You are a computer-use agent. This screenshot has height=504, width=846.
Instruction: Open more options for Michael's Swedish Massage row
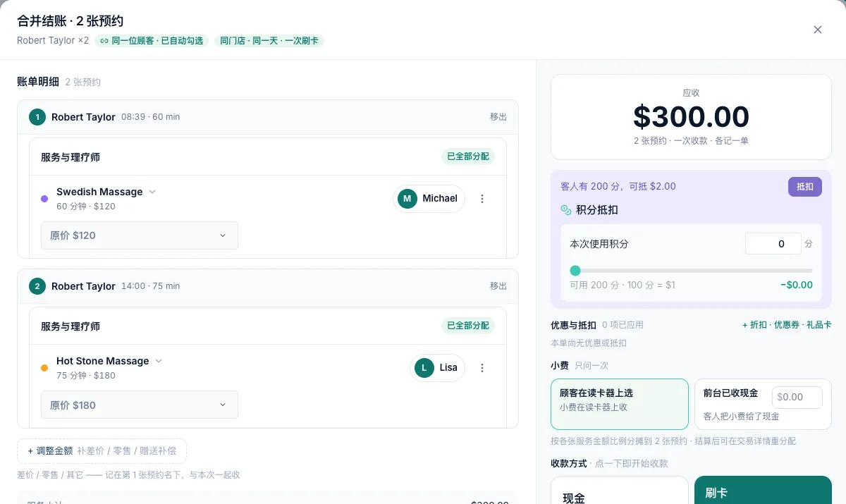coord(482,199)
